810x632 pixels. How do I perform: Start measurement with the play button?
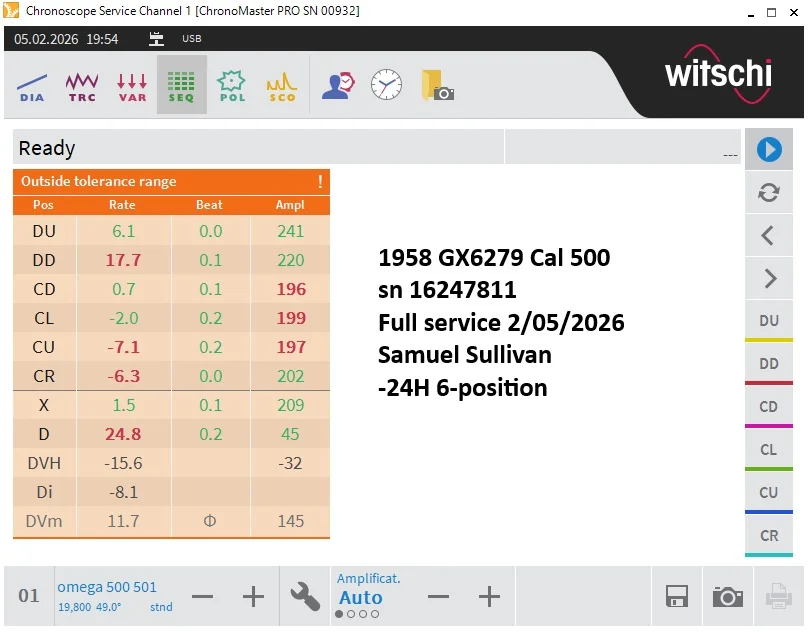tap(768, 150)
